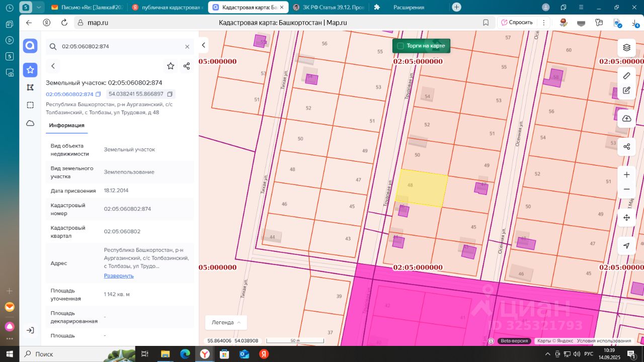Image resolution: width=644 pixels, height=362 pixels.
Task: Clear the cadastral search query
Action: tap(187, 46)
